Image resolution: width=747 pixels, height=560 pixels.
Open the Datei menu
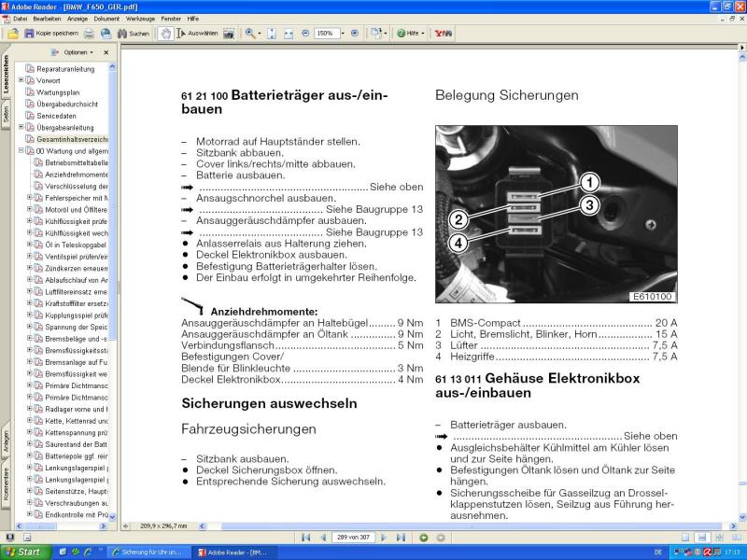click(20, 19)
